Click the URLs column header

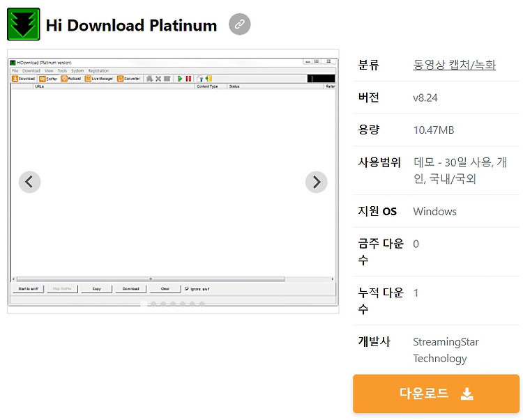tap(114, 86)
